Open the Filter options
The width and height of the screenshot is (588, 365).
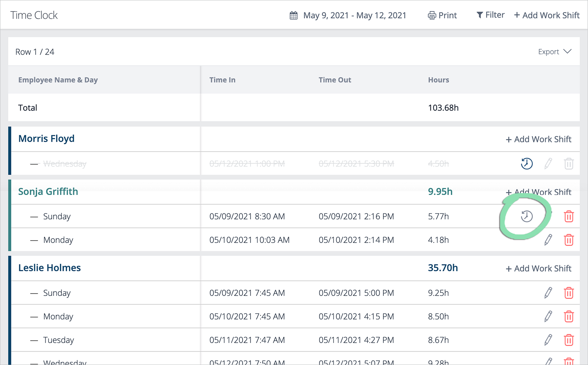click(x=490, y=15)
